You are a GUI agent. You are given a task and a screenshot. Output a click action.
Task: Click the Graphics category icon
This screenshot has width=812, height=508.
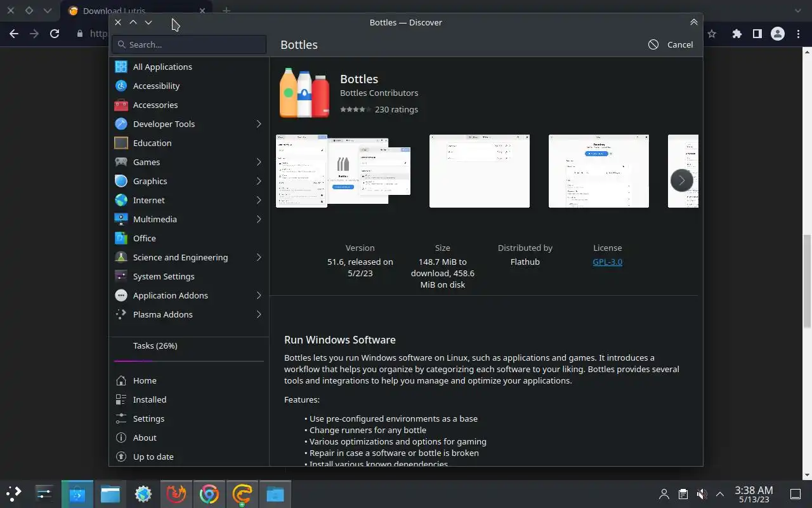(x=121, y=181)
